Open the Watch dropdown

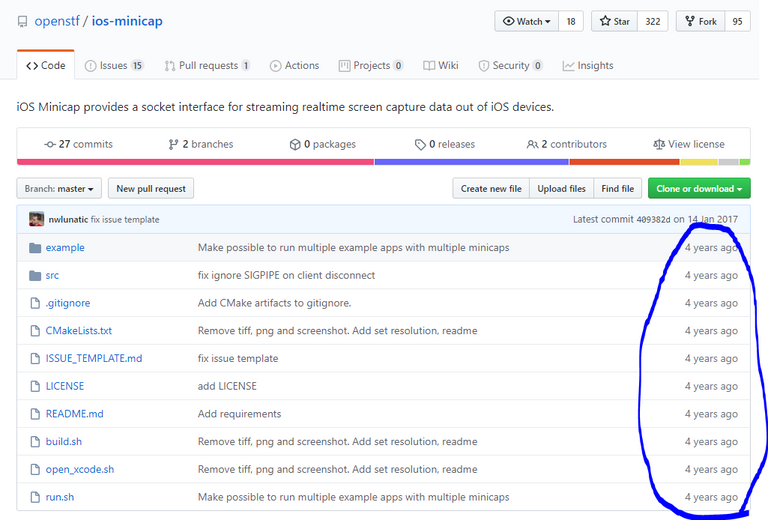[527, 22]
